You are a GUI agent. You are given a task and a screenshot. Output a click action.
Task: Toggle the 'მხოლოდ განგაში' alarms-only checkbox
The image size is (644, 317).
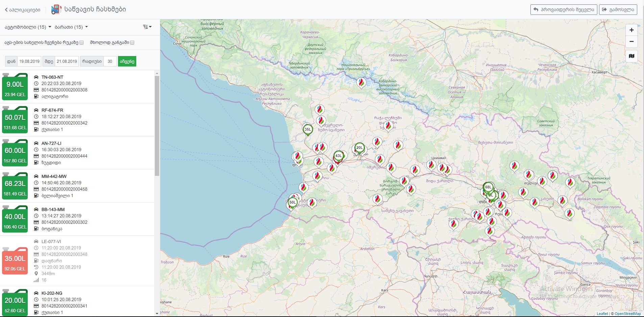[132, 43]
